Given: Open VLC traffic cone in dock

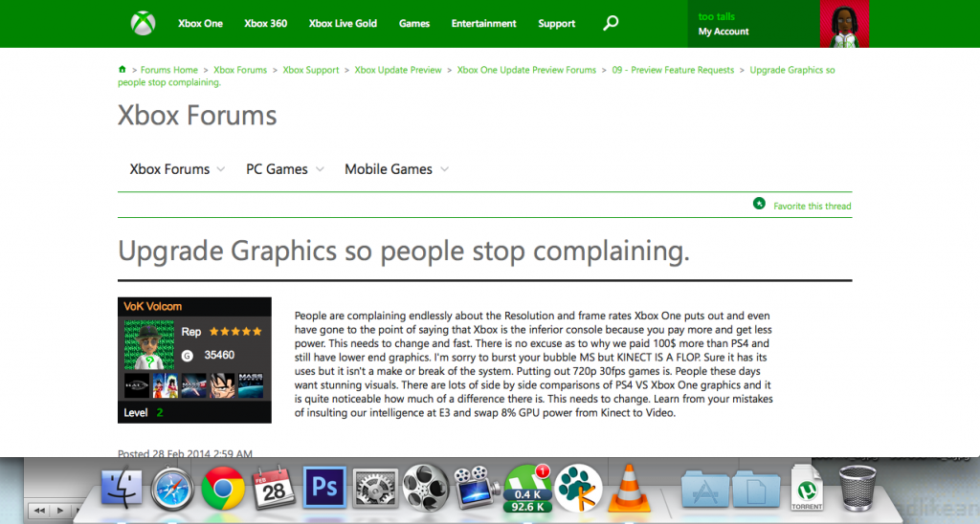Looking at the screenshot, I should [x=629, y=488].
